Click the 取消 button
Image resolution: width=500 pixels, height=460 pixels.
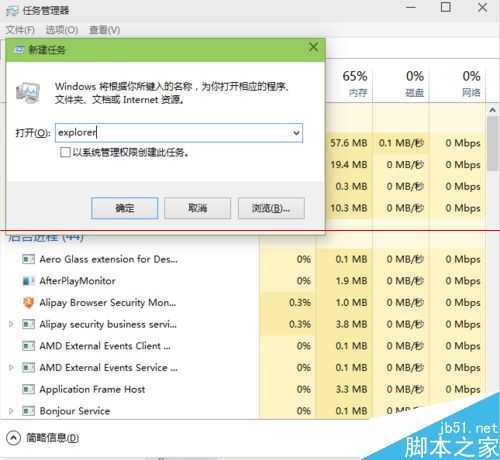[198, 208]
